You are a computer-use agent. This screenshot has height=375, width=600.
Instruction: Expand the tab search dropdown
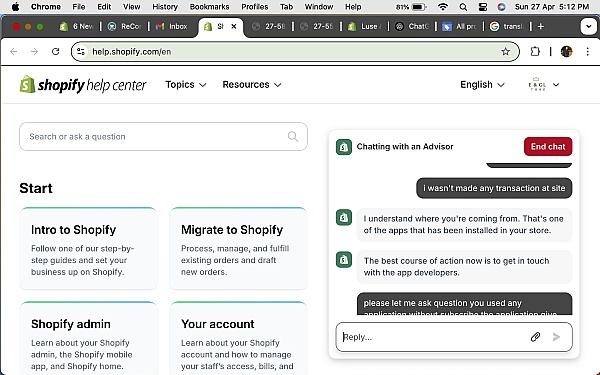(x=588, y=26)
